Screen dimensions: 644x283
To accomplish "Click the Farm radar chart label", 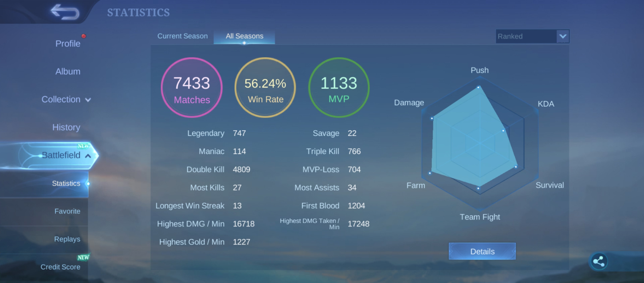I will pyautogui.click(x=416, y=185).
